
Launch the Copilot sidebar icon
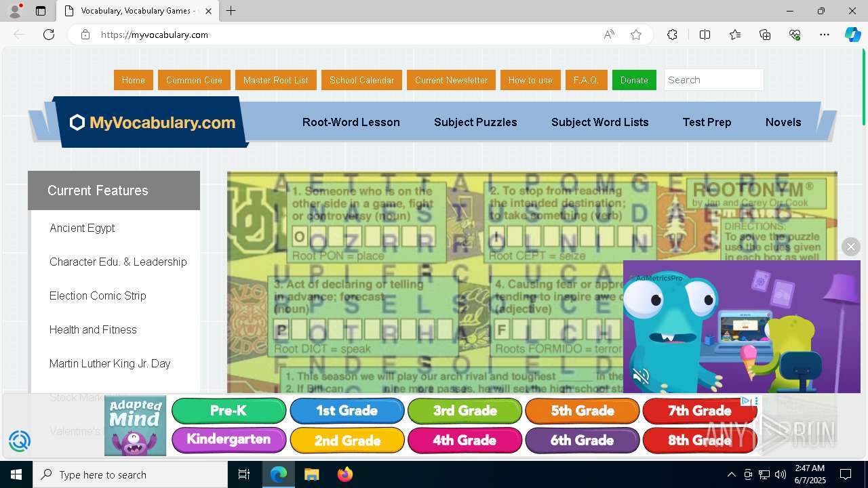pyautogui.click(x=852, y=35)
